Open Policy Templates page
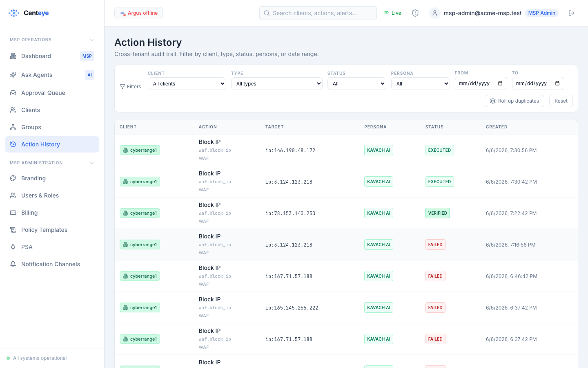The width and height of the screenshot is (588, 368). (52, 230)
